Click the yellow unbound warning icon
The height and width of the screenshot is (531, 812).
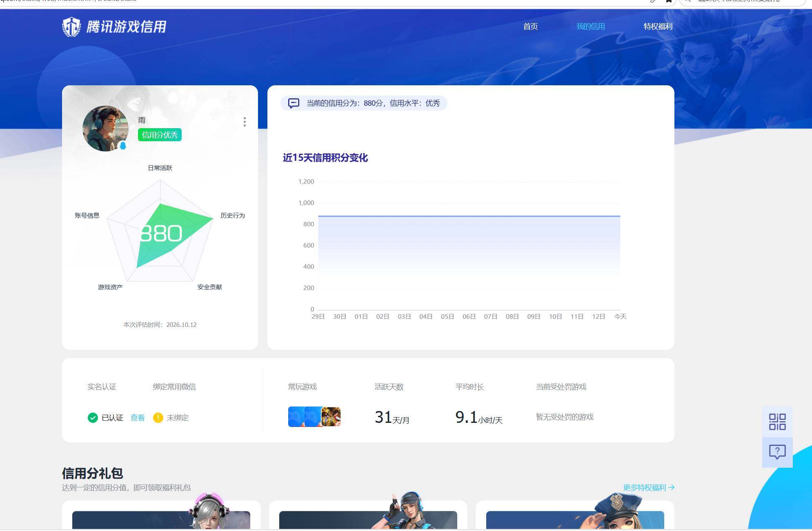pyautogui.click(x=158, y=418)
